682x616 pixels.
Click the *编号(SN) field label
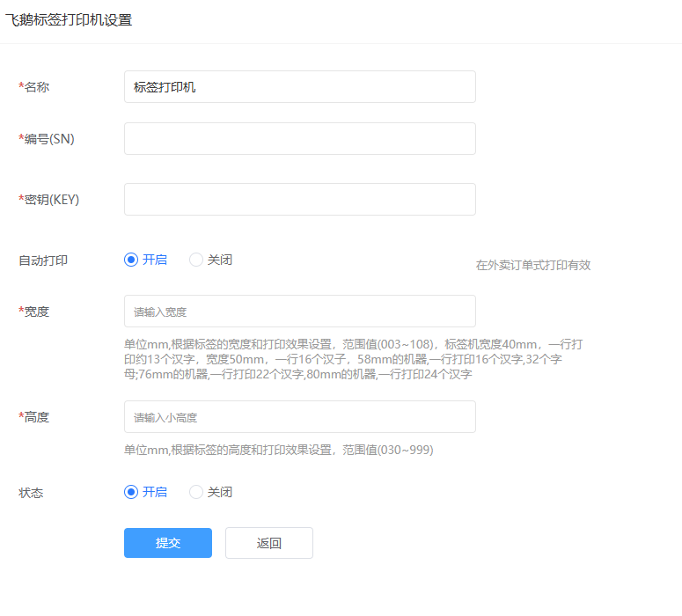47,139
